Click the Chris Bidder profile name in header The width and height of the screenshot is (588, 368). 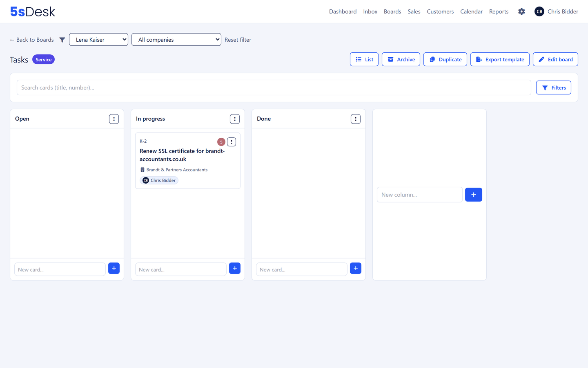563,11
